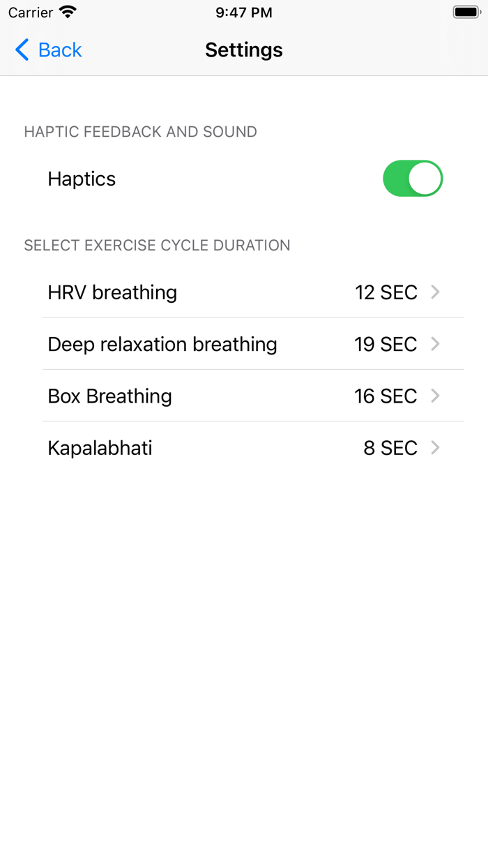Open HRV breathing duration options
Image resolution: width=488 pixels, height=868 pixels.
[x=244, y=292]
